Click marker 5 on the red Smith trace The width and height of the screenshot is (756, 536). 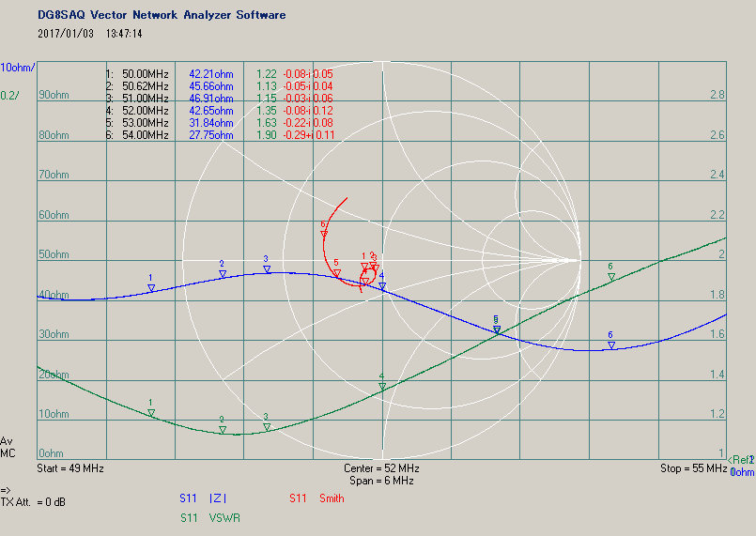click(x=336, y=273)
